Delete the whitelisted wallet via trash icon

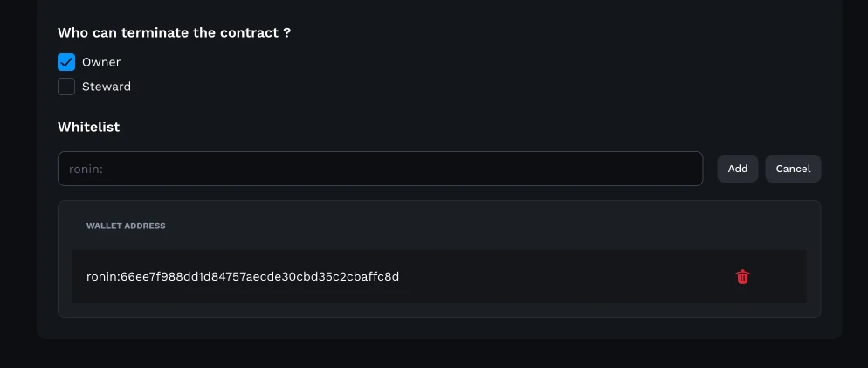click(x=742, y=276)
